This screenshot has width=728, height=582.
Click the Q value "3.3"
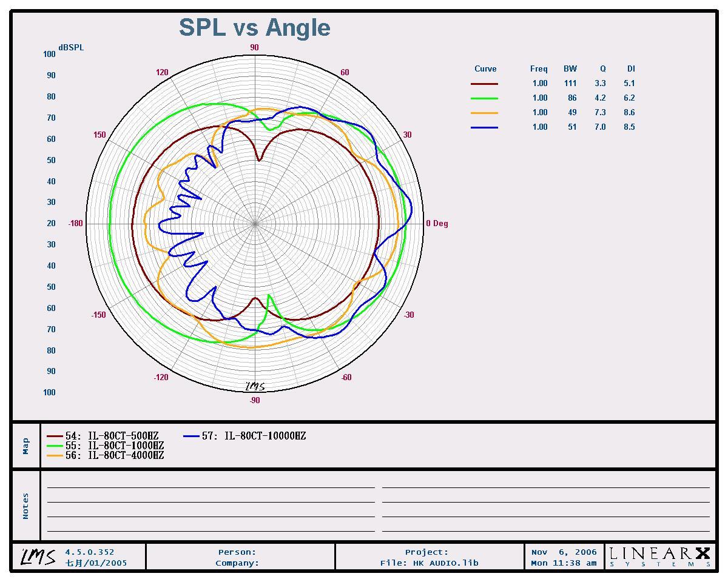click(600, 84)
